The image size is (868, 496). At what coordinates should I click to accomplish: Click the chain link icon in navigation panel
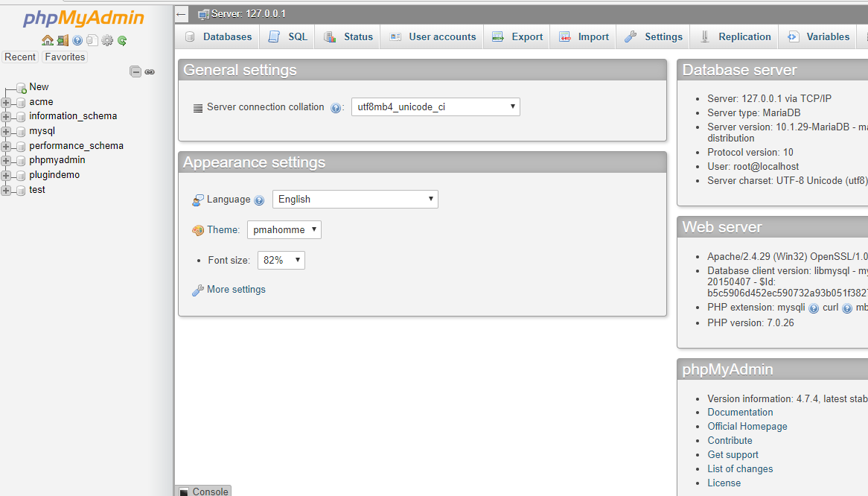(x=150, y=72)
